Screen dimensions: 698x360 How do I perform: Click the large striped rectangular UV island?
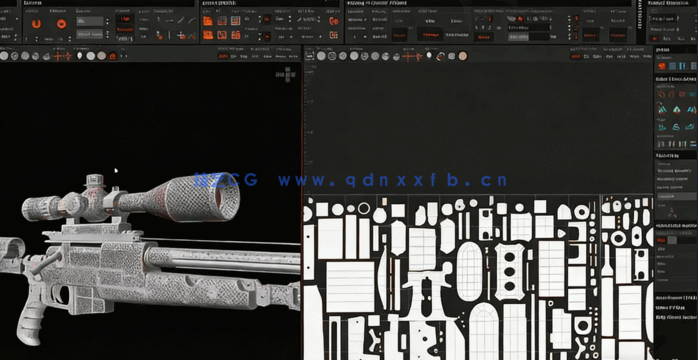click(x=350, y=287)
